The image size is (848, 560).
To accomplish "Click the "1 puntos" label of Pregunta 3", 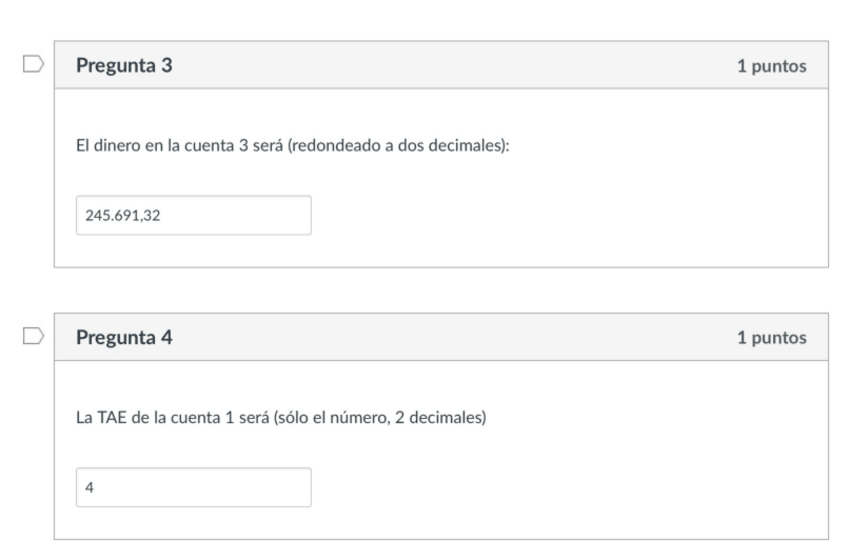I will point(771,66).
